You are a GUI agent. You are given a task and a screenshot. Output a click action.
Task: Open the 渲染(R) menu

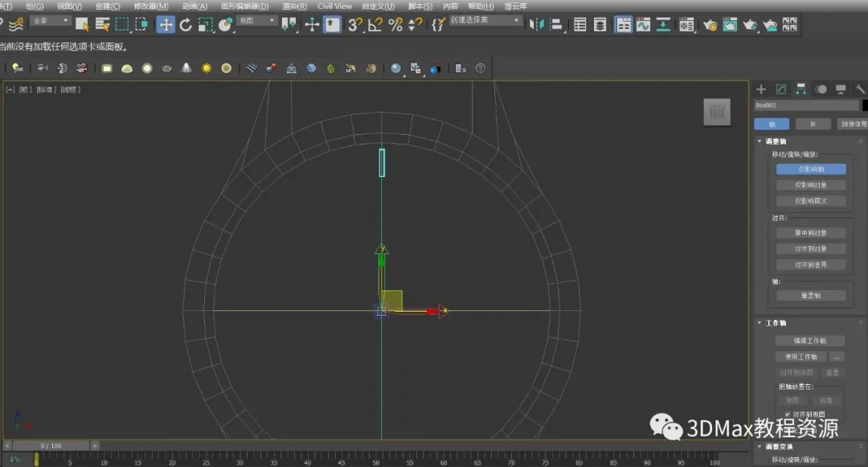tap(294, 6)
